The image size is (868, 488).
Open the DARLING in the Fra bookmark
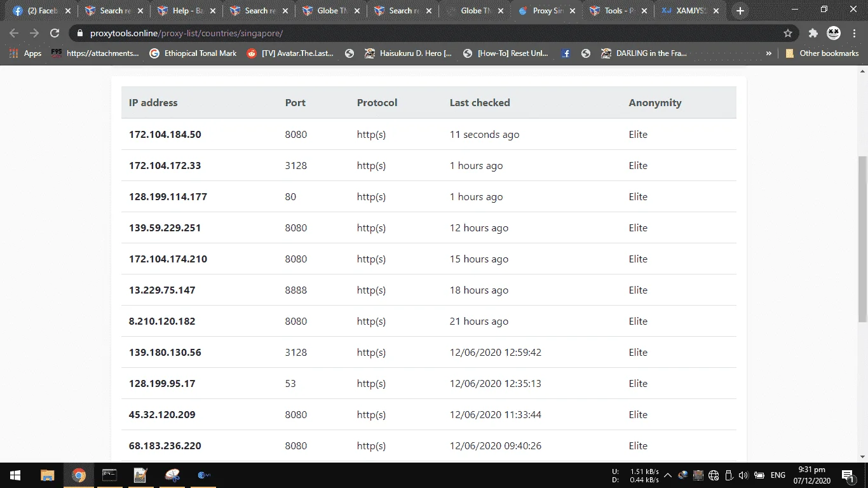[x=644, y=53]
